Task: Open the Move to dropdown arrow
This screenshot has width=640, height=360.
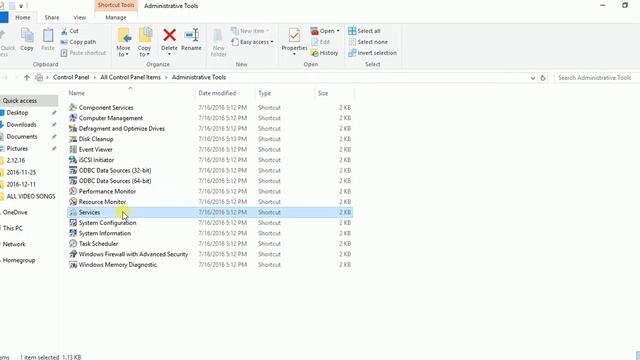Action: (x=127, y=55)
